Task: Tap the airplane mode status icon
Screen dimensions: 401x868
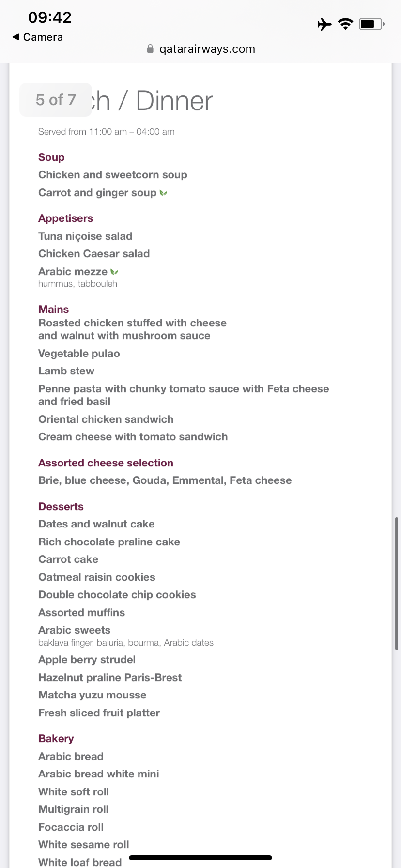Action: (x=324, y=24)
